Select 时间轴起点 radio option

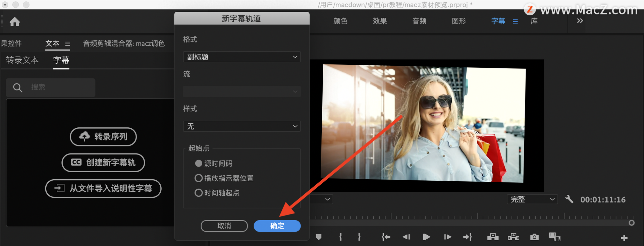pyautogui.click(x=199, y=193)
